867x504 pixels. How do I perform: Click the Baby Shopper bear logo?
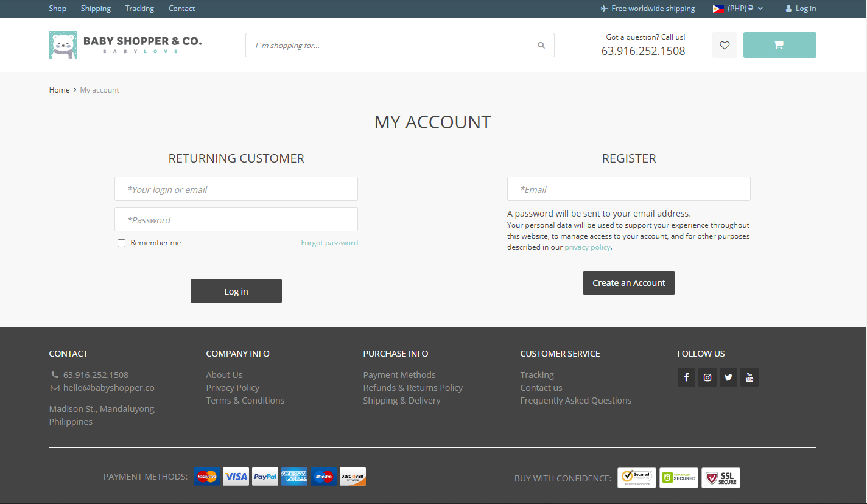(63, 45)
